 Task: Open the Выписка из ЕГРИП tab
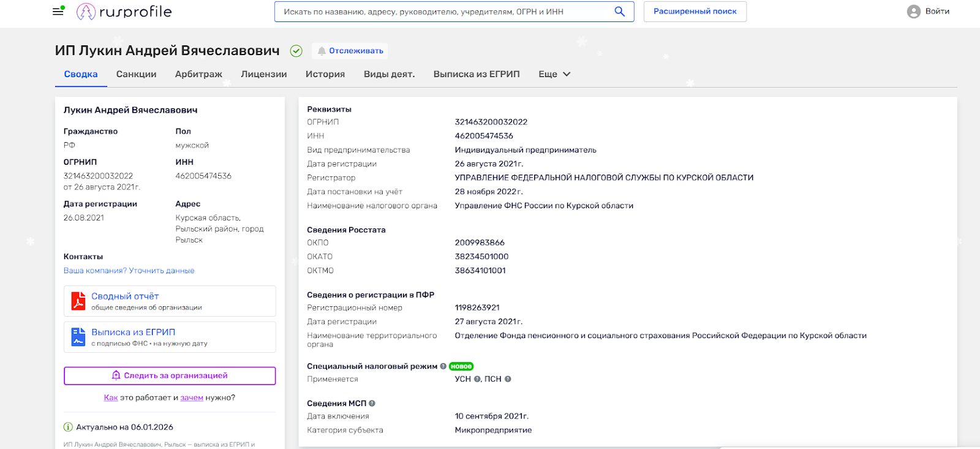coord(476,74)
